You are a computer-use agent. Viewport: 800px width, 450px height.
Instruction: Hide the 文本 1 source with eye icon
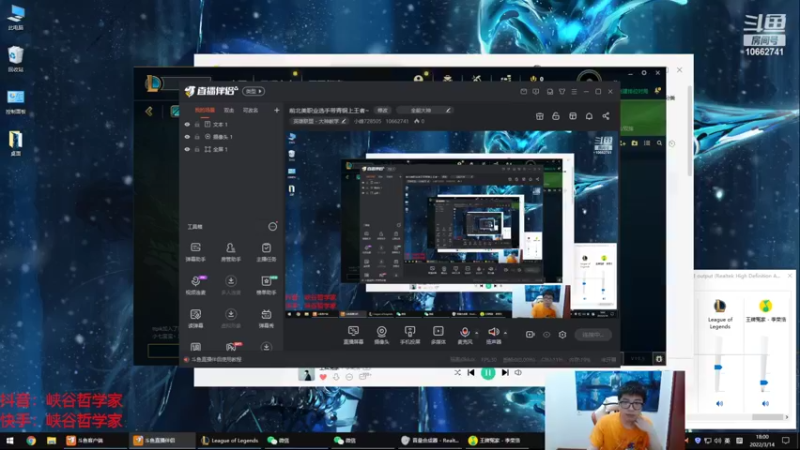click(x=187, y=124)
